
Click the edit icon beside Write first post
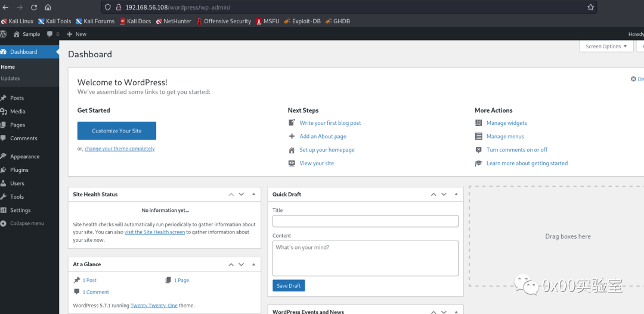(292, 122)
